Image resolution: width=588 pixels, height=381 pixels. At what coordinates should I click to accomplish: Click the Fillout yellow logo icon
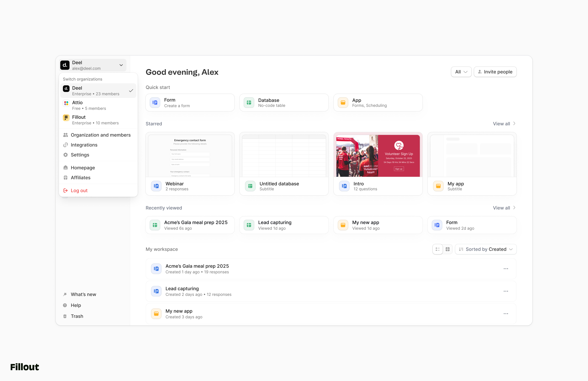[x=66, y=118]
